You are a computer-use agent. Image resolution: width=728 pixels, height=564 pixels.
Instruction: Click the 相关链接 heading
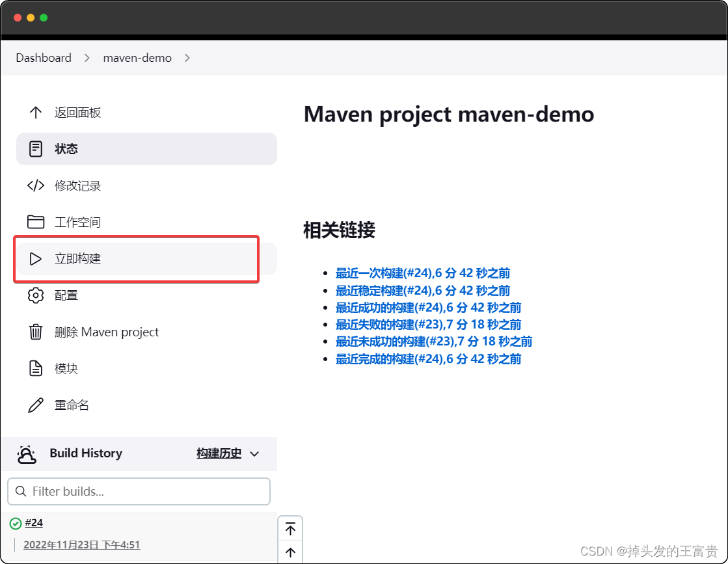pyautogui.click(x=339, y=230)
